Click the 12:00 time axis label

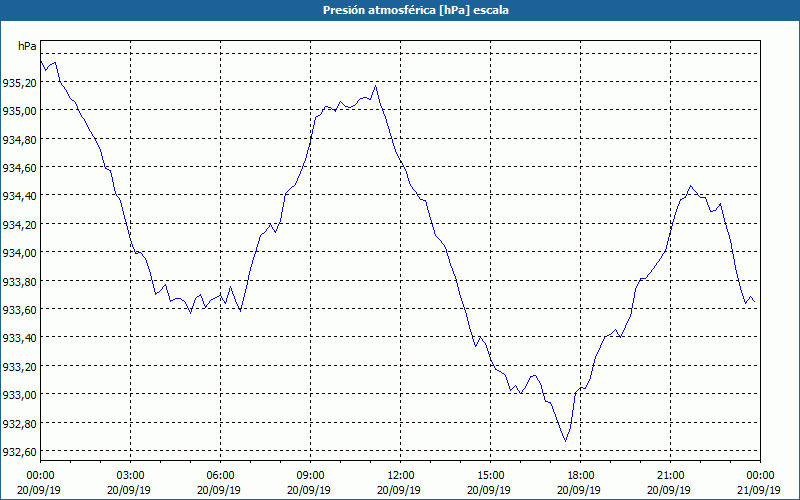[x=401, y=476]
